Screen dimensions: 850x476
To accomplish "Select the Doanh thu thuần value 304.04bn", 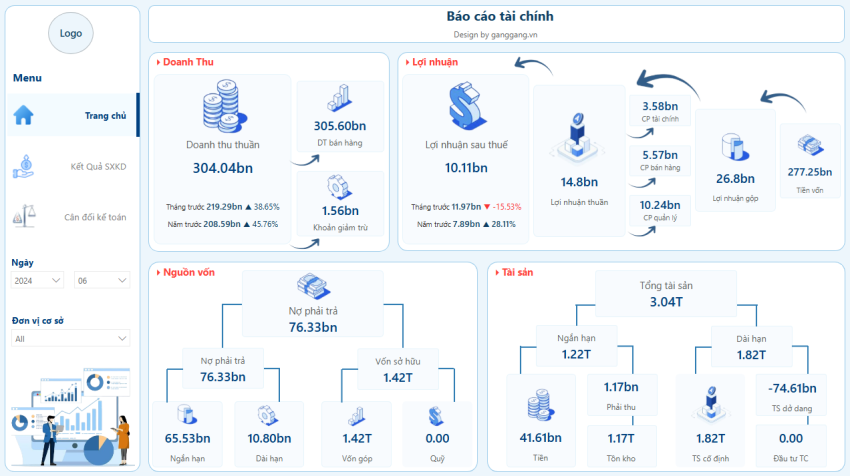I will 223,168.
